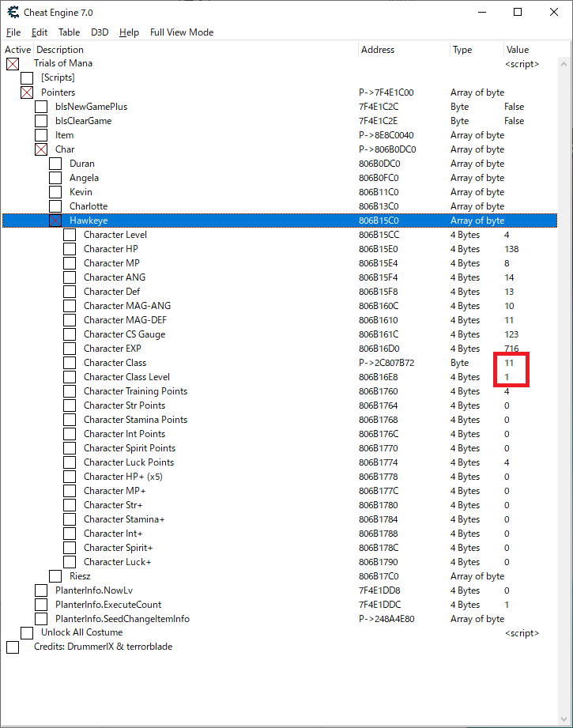The width and height of the screenshot is (573, 728).
Task: Select the Character MAG-ANG row
Action: 280,306
